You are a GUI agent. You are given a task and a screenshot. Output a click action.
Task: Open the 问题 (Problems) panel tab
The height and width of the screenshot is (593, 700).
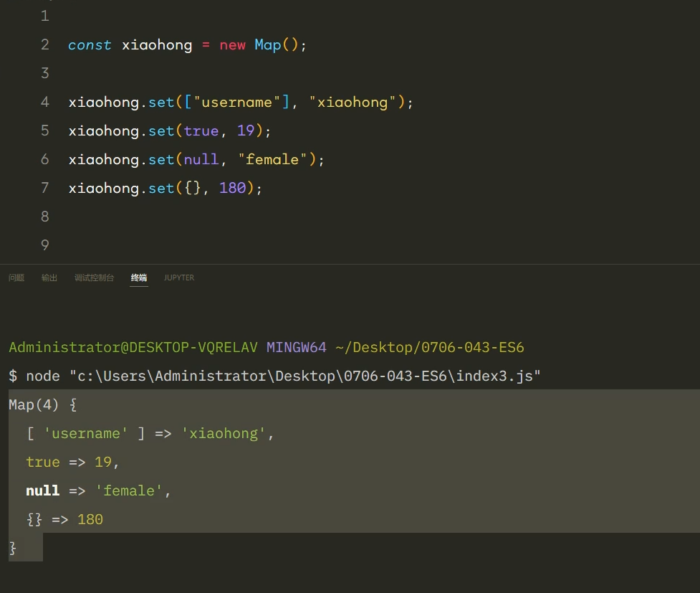16,277
